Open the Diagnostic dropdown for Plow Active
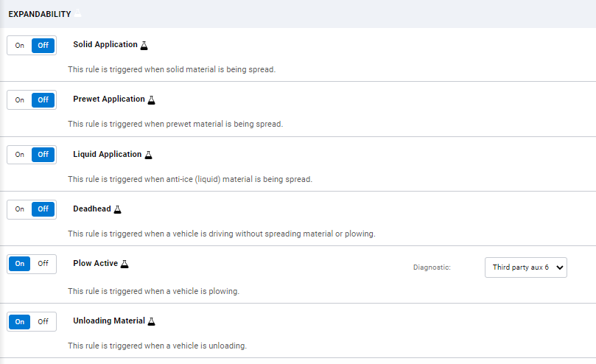This screenshot has height=364, width=596. tap(526, 267)
